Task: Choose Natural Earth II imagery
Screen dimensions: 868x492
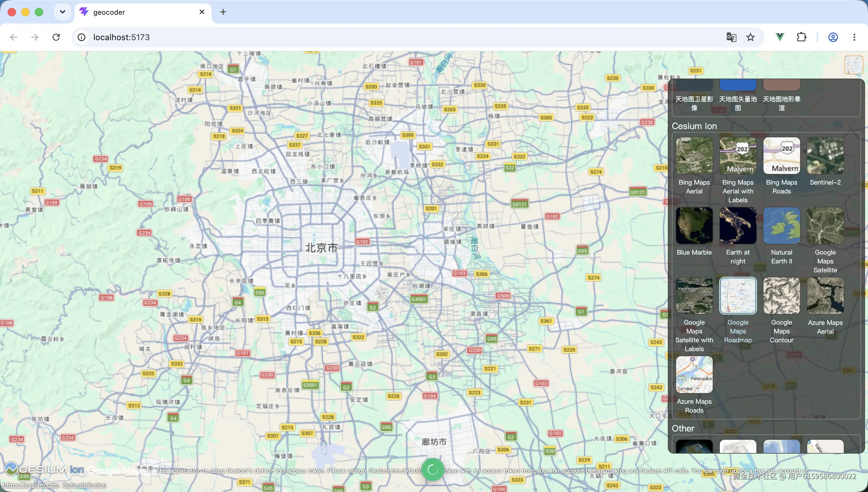Action: [x=781, y=236]
